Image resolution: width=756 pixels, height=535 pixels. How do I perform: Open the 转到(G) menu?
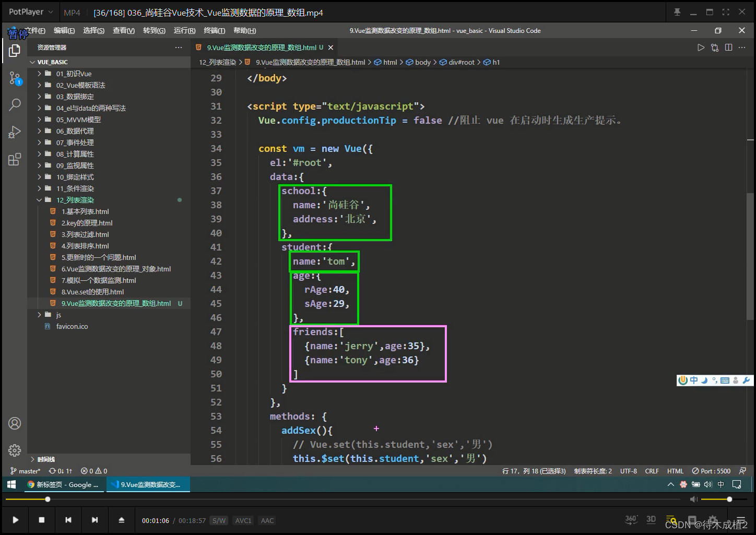pyautogui.click(x=154, y=31)
